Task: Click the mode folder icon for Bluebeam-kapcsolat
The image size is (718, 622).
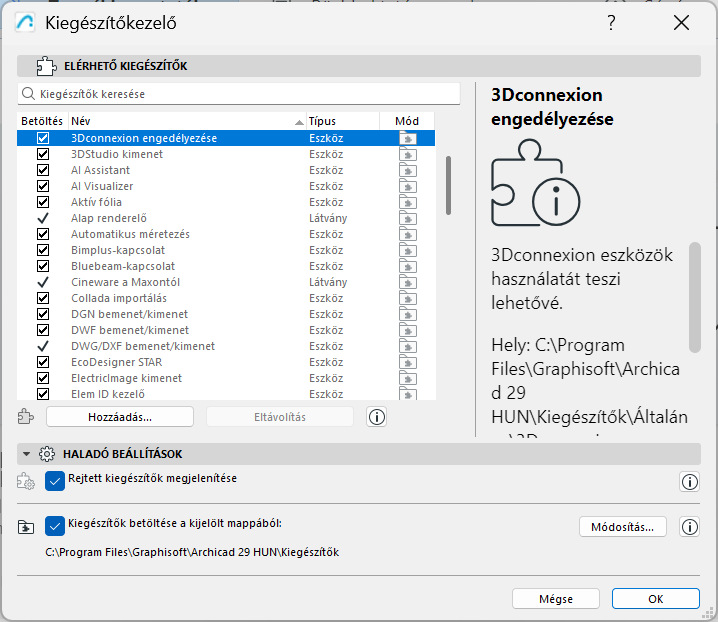Action: point(408,267)
